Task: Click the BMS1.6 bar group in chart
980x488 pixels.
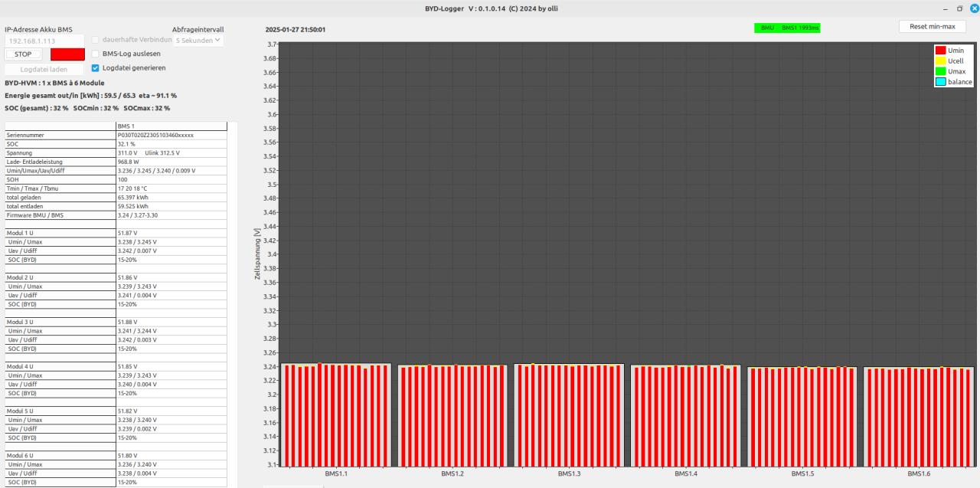Action: click(917, 416)
